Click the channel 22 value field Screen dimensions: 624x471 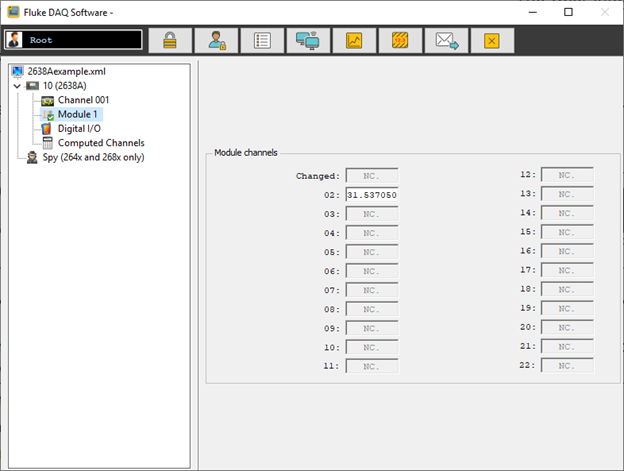(x=567, y=365)
